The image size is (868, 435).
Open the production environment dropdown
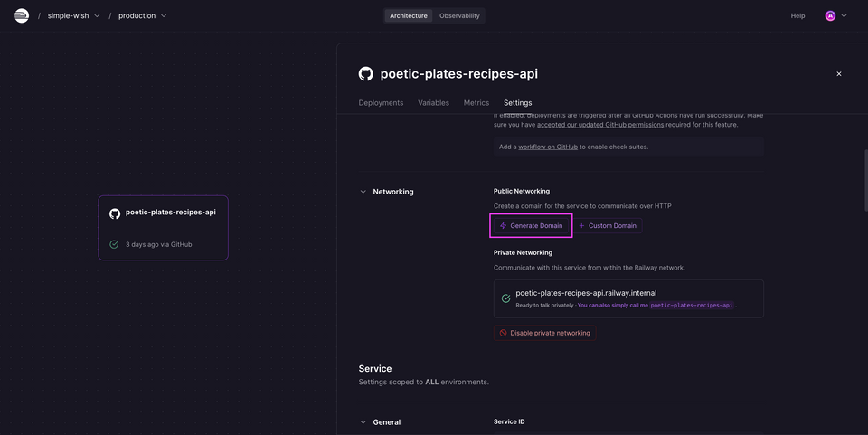pos(142,15)
